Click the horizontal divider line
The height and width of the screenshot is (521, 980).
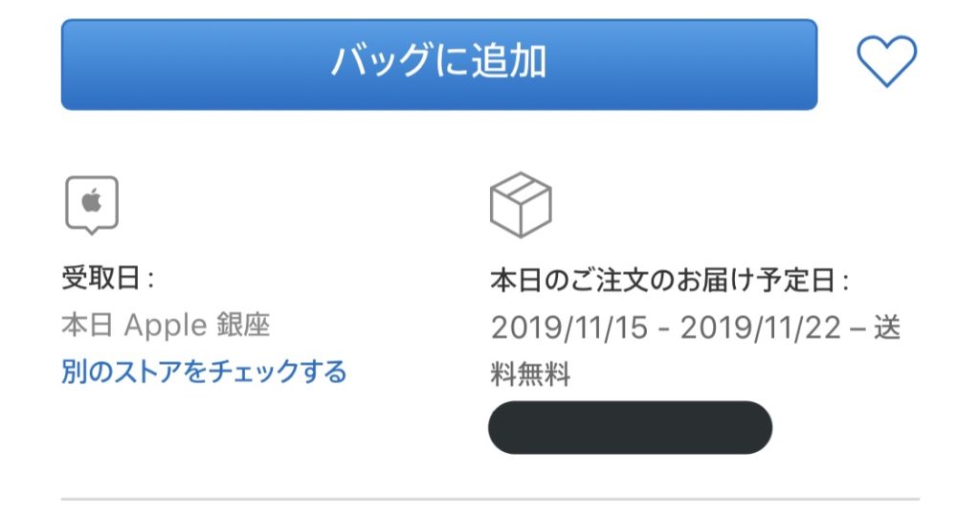tap(490, 499)
